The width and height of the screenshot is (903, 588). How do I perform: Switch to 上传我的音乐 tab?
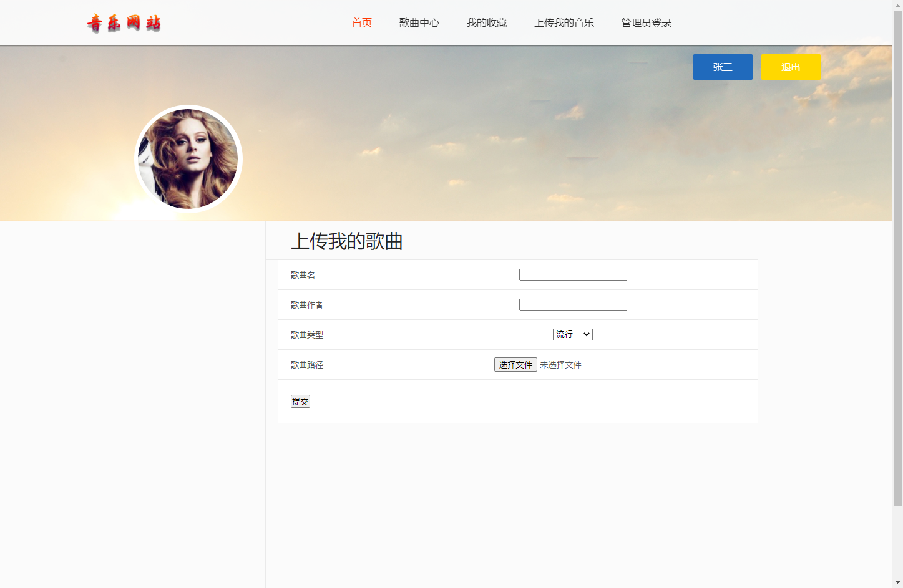click(x=564, y=22)
